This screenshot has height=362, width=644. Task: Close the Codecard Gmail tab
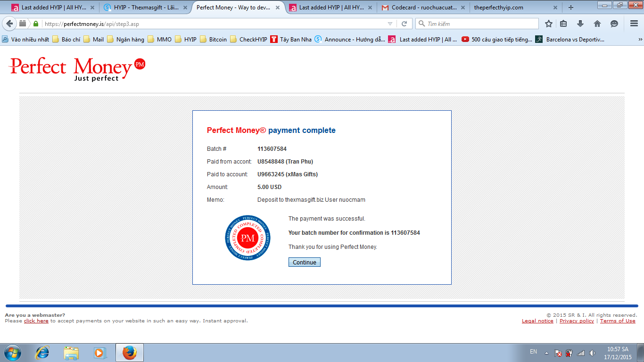coord(463,8)
